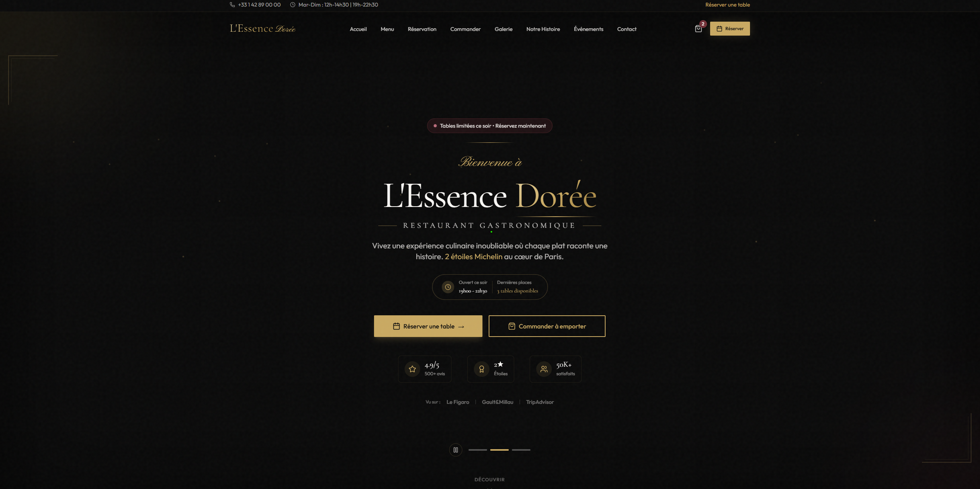
Task: Click Réserver une table top bar link
Action: pos(727,5)
